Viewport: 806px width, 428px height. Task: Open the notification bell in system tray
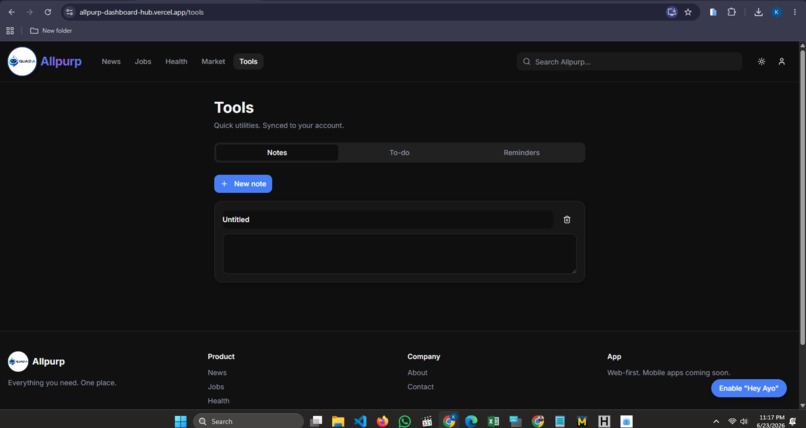793,422
